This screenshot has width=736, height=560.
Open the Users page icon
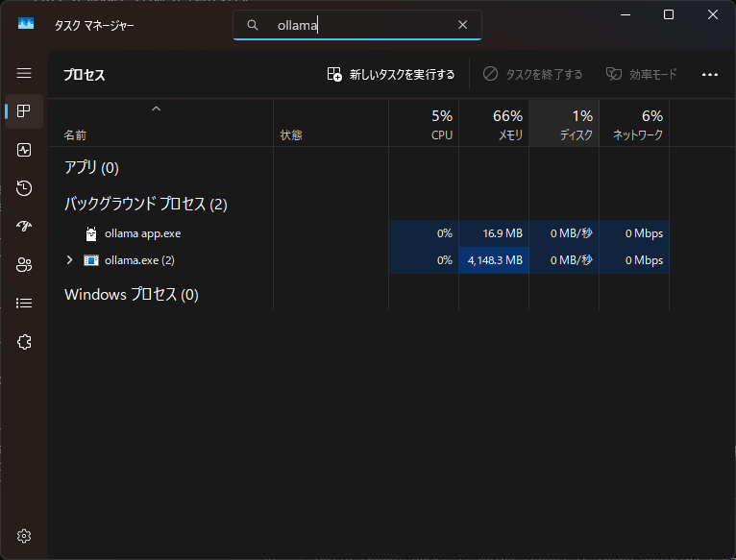(x=24, y=265)
